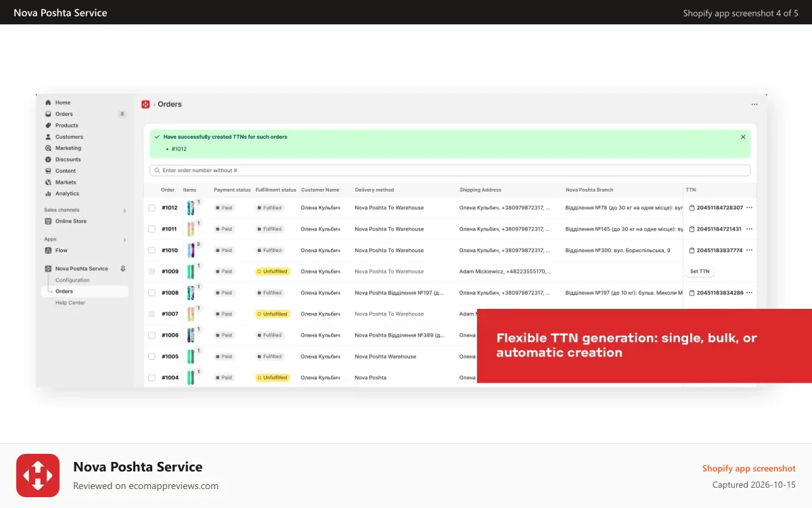Select the checkbox for order #1008
Image resolution: width=812 pixels, height=508 pixels.
click(152, 293)
